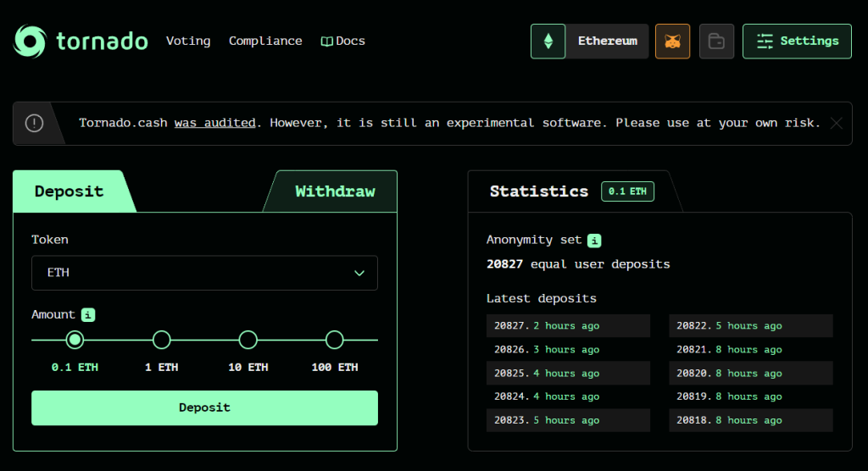Open MetaMask fox wallet icon
The height and width of the screenshot is (471, 868).
(672, 41)
